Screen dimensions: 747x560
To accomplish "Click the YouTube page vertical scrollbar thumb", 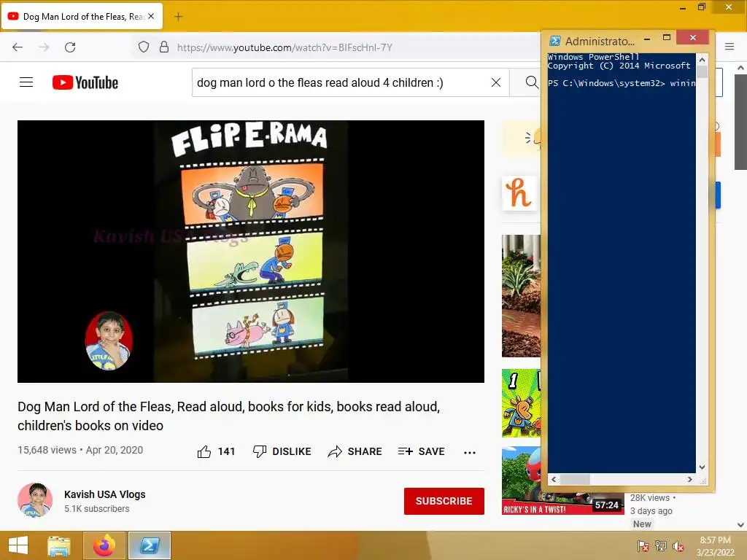I will (x=740, y=122).
